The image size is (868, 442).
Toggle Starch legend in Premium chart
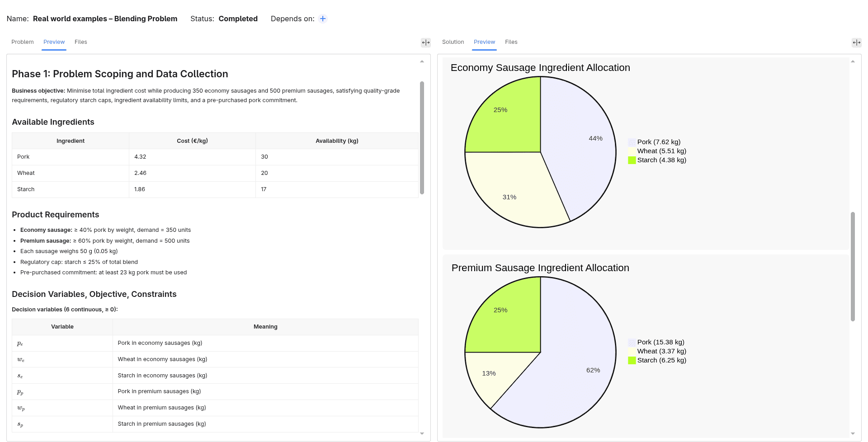pos(657,360)
